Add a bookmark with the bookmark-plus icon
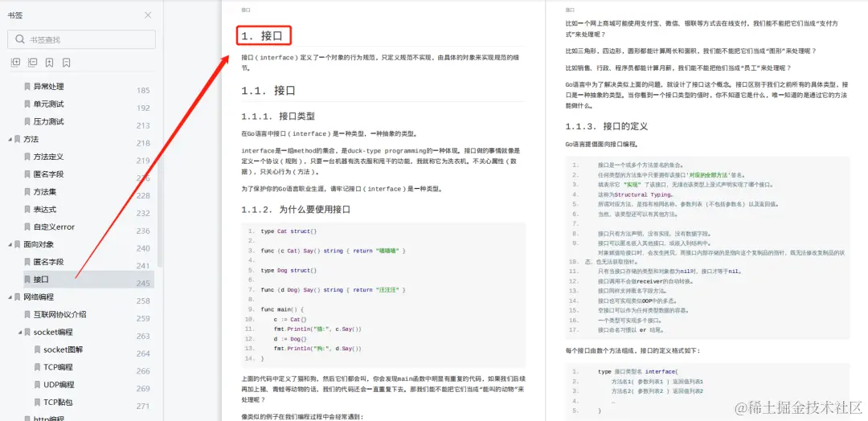Viewport: 868px width, 421px height. tap(49, 63)
